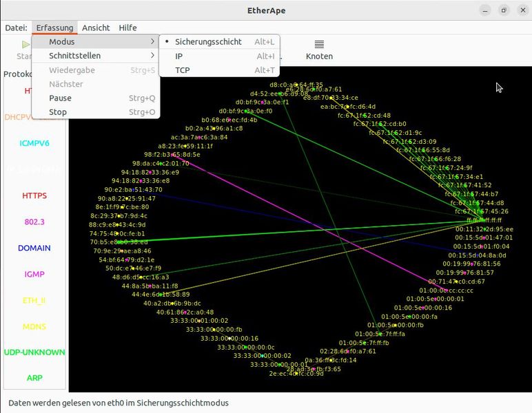Image resolution: width=532 pixels, height=413 pixels.
Task: Close the EtherApe window
Action: [x=523, y=10]
